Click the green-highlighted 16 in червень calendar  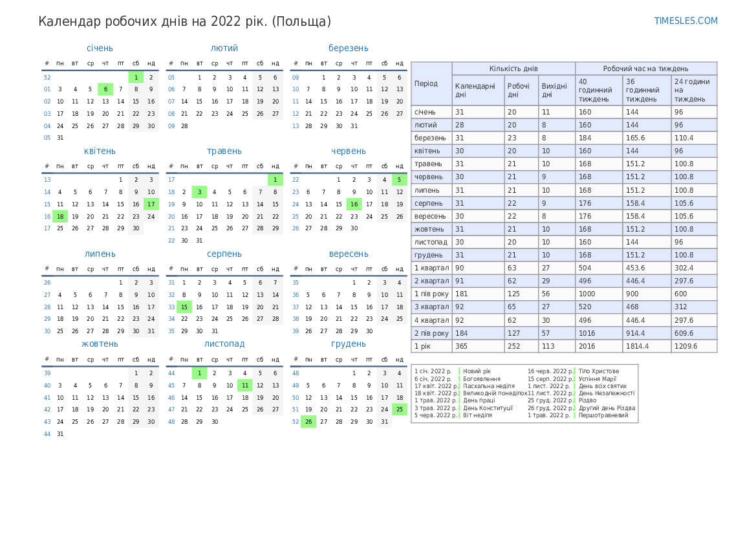click(354, 204)
